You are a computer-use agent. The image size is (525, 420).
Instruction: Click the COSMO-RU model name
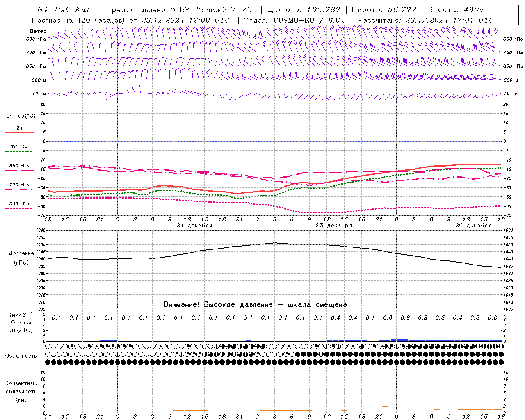[x=294, y=20]
